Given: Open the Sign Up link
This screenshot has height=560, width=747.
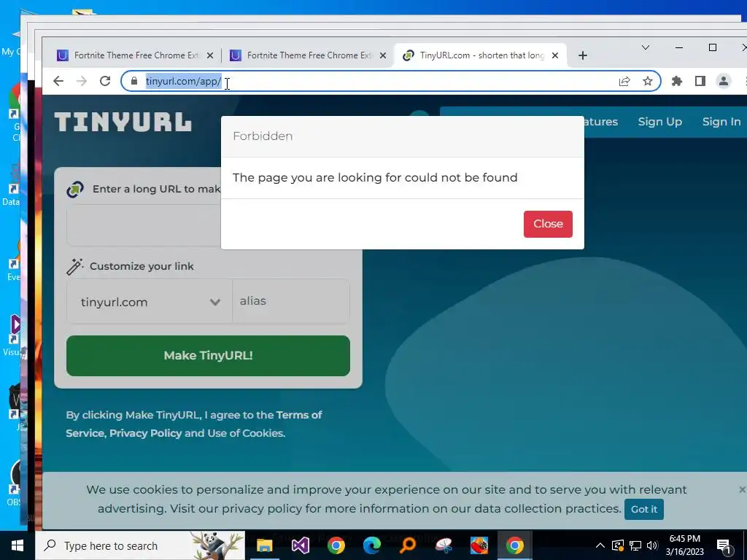Looking at the screenshot, I should [x=659, y=122].
